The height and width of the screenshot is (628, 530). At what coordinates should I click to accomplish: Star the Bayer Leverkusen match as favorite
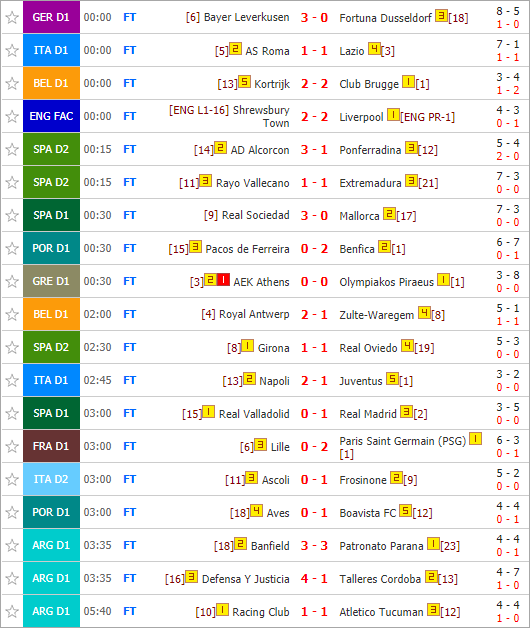coord(12,17)
